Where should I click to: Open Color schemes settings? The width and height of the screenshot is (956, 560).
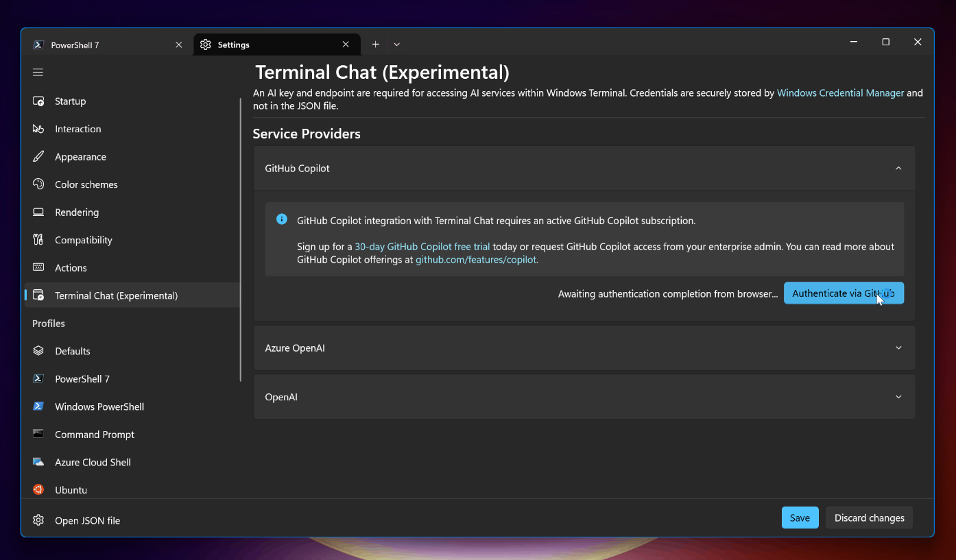coord(85,184)
